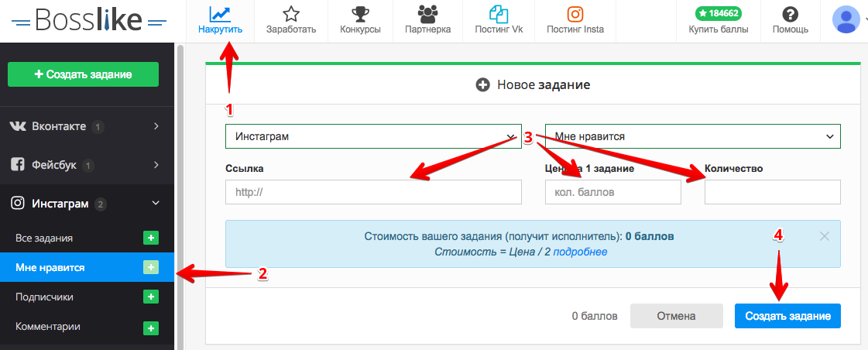This screenshot has width=868, height=350.
Task: Click the Постинг Vk documents icon
Action: coord(499,14)
